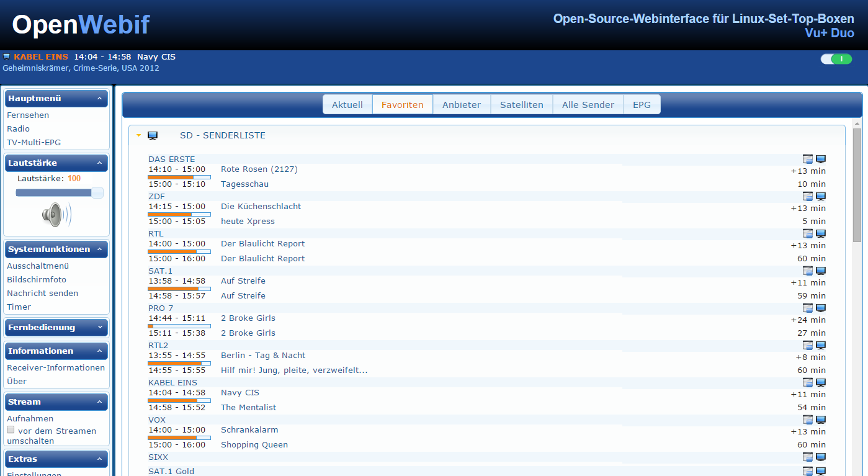Take a Bildschirmfoto screenshot
This screenshot has height=476, width=868.
[x=37, y=279]
